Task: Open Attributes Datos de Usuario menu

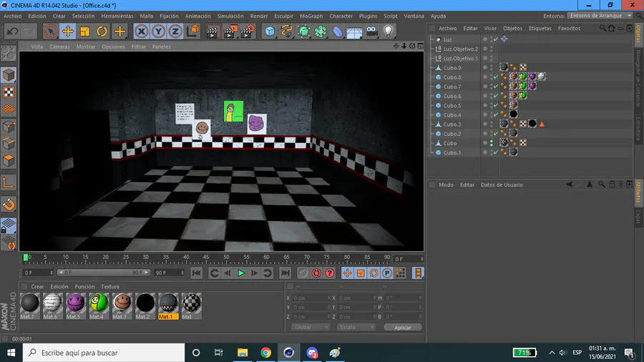Action: [x=502, y=185]
